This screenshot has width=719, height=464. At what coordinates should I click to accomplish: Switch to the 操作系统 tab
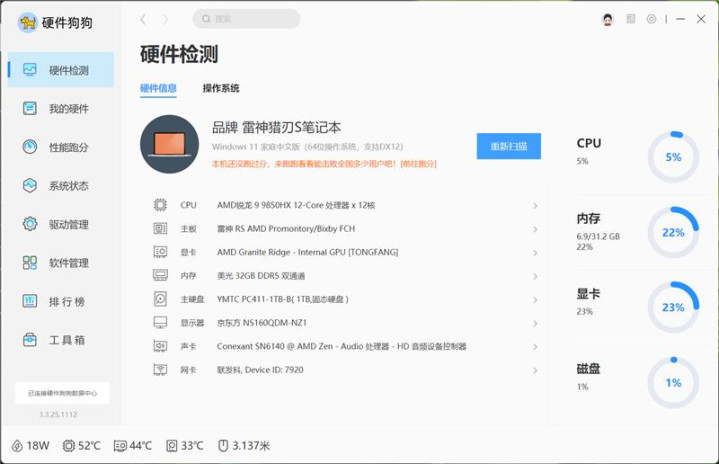click(x=221, y=88)
